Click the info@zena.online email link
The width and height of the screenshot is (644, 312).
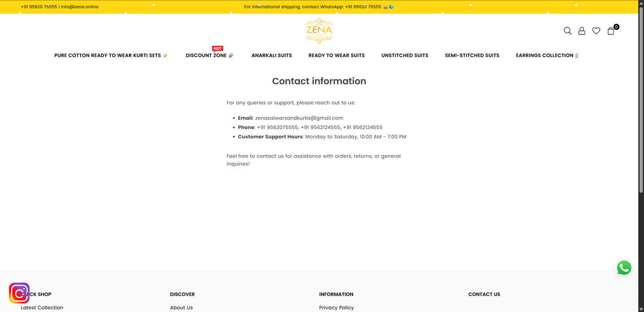click(79, 6)
